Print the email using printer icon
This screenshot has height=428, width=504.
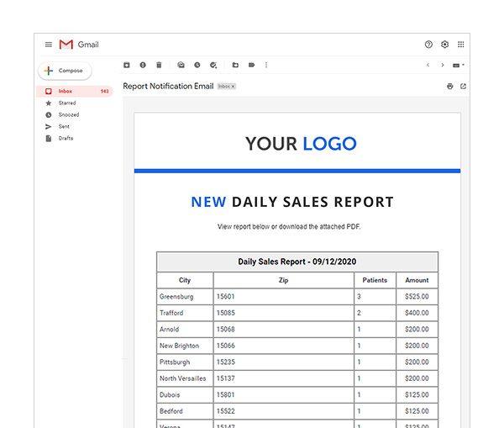point(450,87)
